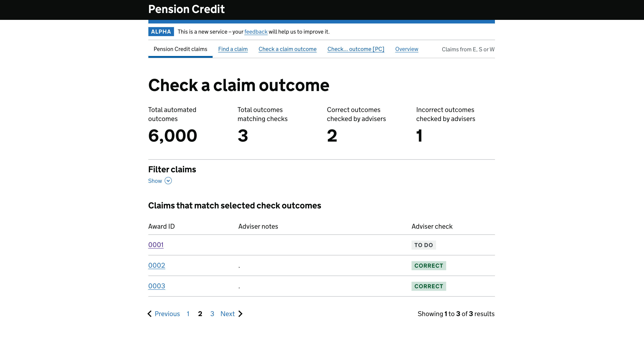Image resolution: width=644 pixels, height=354 pixels.
Task: Select the Claims from E, S or W tab
Action: click(x=468, y=49)
